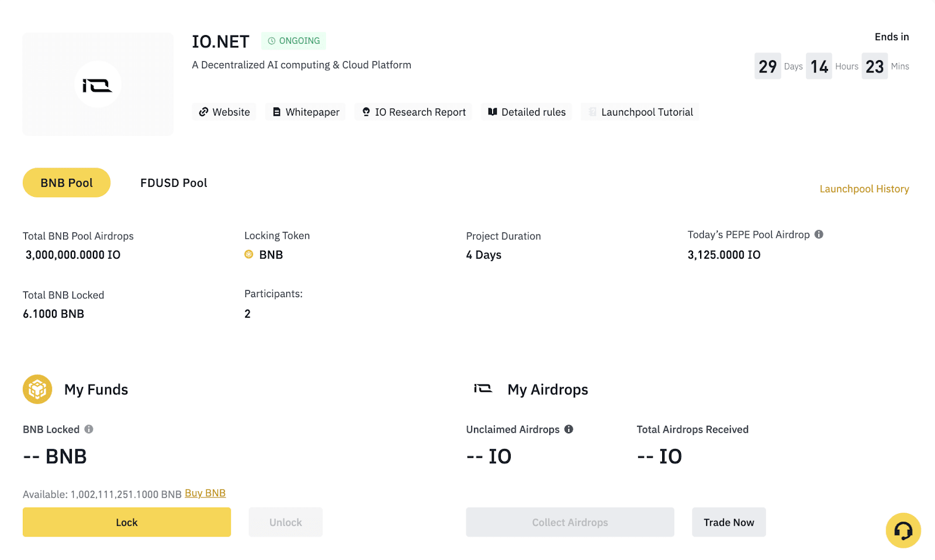935x560 pixels.
Task: Click the IO logo beside My Airdrops
Action: coord(483,389)
